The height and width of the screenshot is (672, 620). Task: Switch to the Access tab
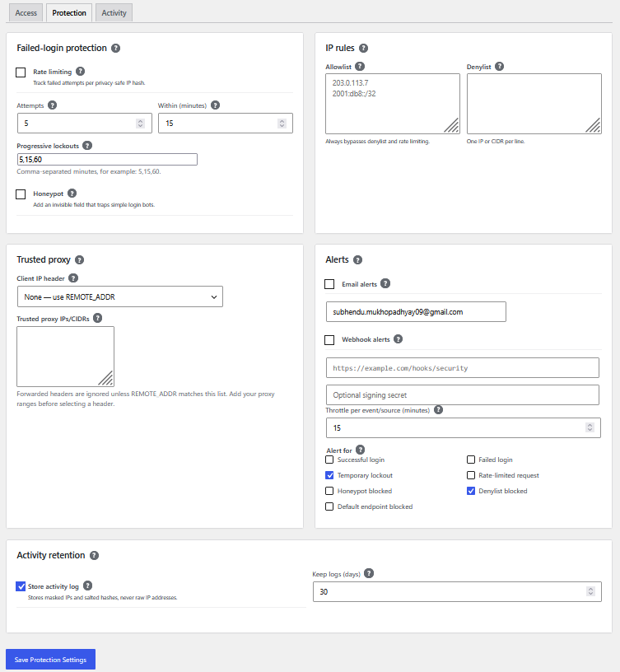tap(26, 13)
